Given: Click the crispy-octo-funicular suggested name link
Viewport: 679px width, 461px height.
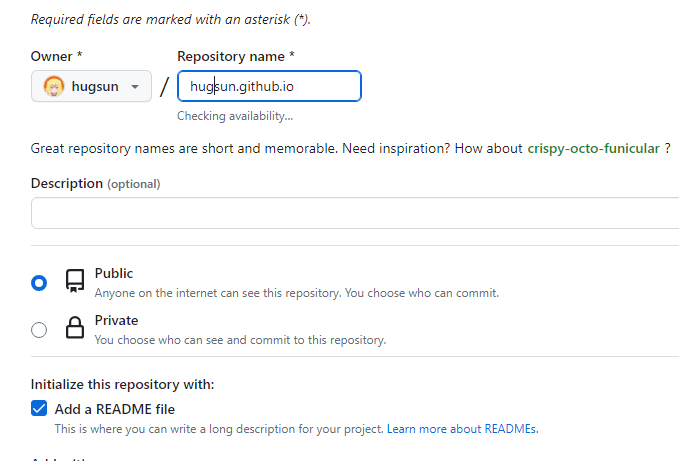Looking at the screenshot, I should 593,148.
